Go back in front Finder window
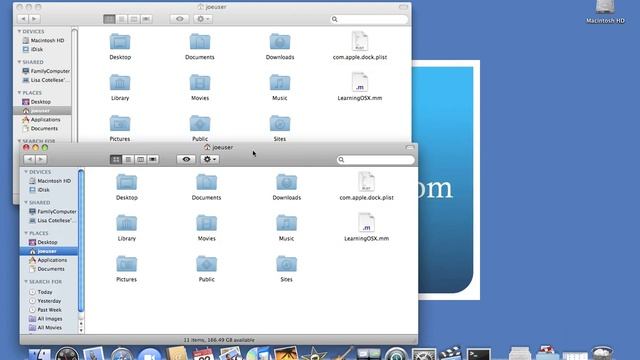The height and width of the screenshot is (360, 640). [x=29, y=159]
